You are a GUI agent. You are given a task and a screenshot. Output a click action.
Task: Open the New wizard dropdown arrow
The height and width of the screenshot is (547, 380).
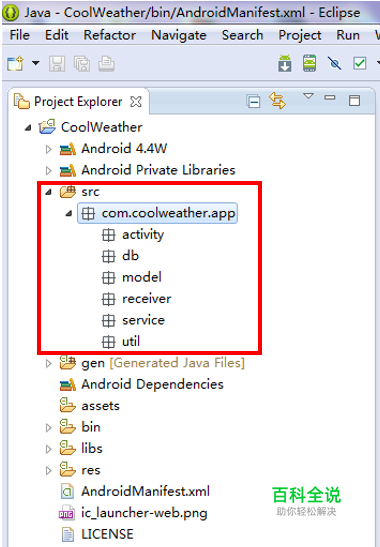point(36,63)
